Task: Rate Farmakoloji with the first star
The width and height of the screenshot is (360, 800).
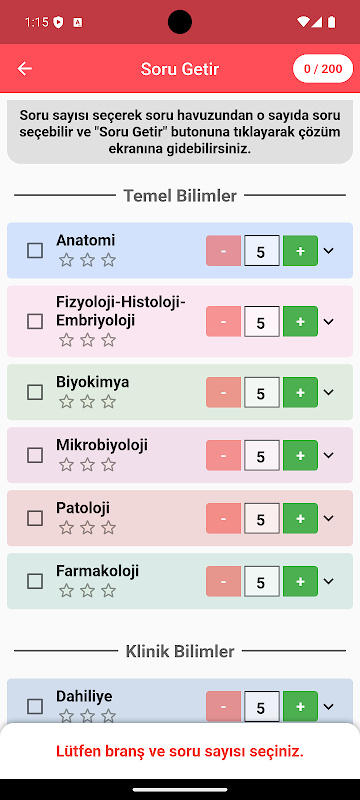Action: tap(66, 591)
